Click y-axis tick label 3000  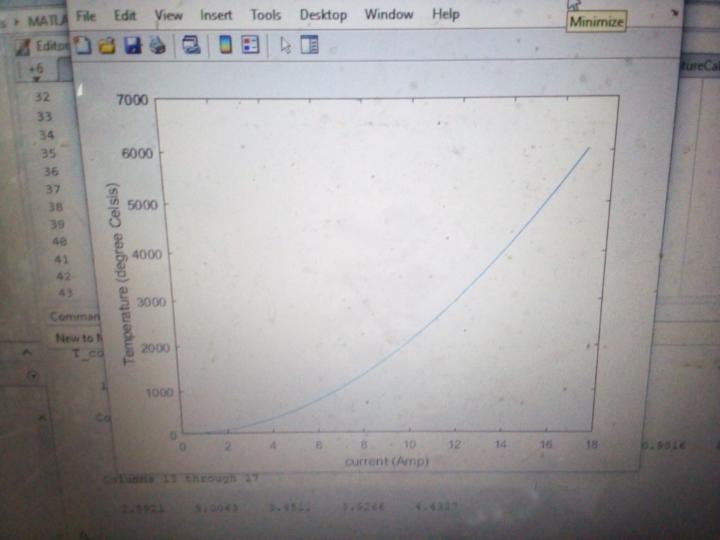tap(152, 302)
